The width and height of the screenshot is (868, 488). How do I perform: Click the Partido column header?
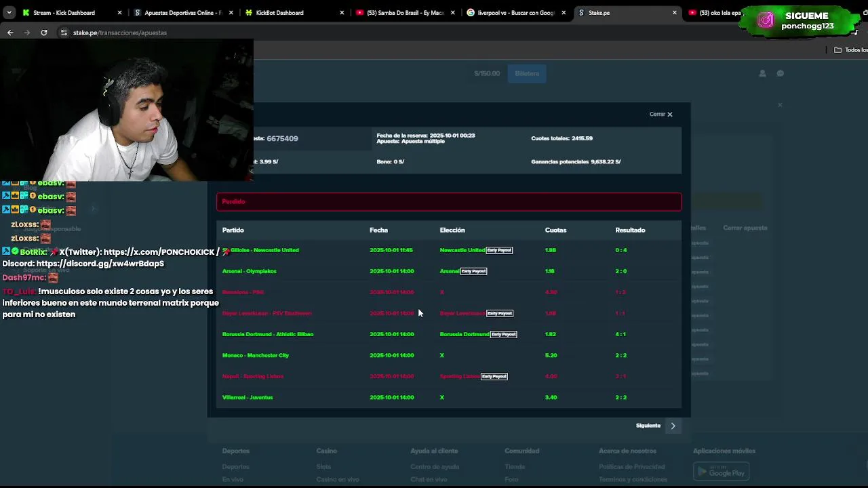(233, 230)
